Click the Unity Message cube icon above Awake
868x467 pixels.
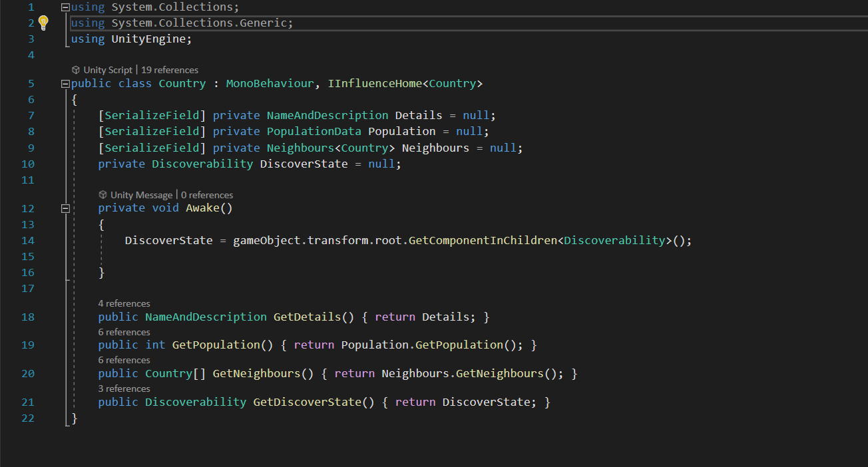pyautogui.click(x=103, y=194)
